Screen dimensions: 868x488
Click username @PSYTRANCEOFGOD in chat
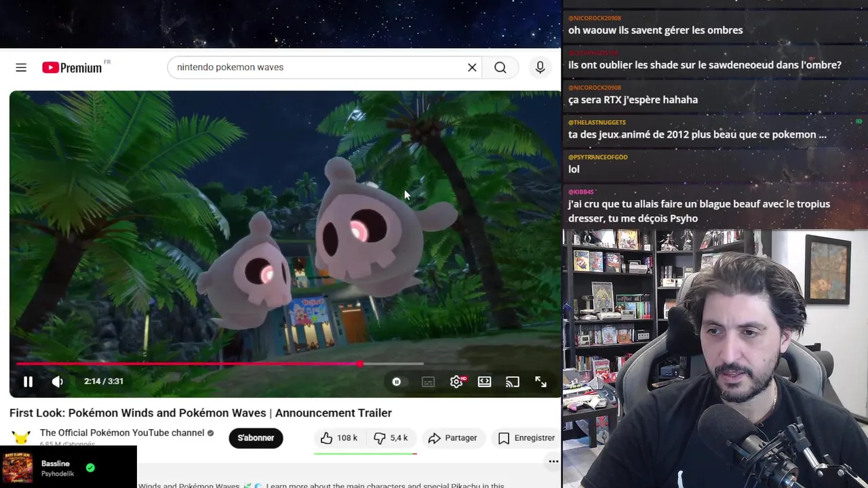(x=598, y=157)
